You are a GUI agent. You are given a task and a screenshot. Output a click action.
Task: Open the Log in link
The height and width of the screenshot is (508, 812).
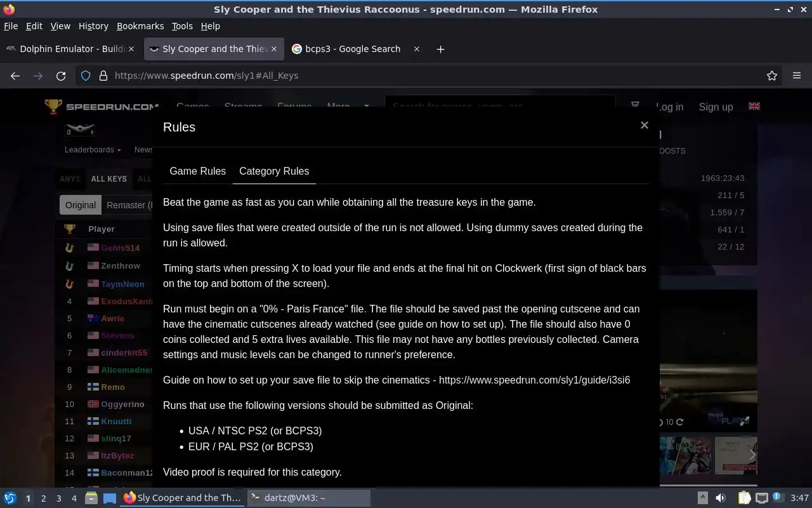point(670,107)
